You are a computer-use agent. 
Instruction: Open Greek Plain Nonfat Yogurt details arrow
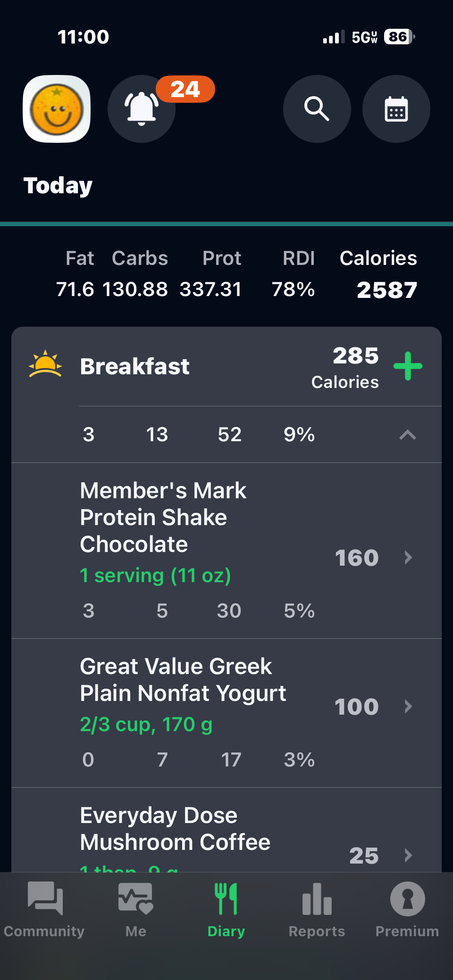(x=408, y=707)
